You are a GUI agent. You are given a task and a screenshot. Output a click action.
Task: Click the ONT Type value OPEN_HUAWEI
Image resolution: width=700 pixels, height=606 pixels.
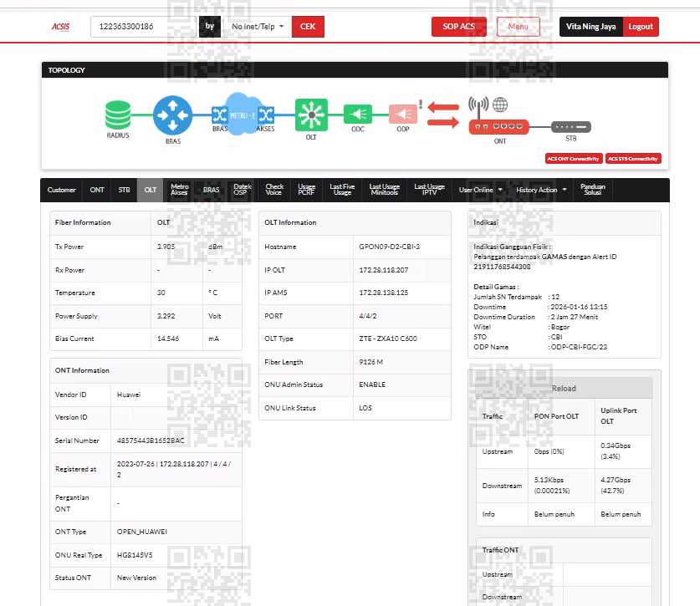142,532
